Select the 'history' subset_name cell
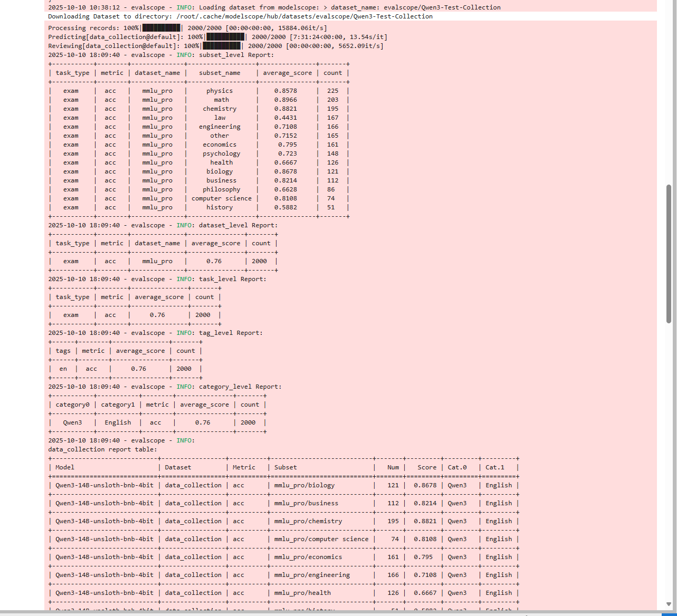The height and width of the screenshot is (616, 677). (x=220, y=207)
